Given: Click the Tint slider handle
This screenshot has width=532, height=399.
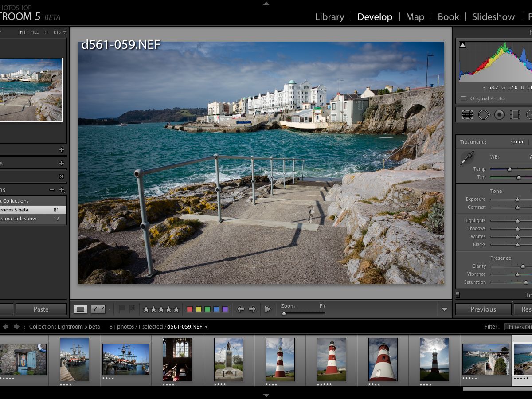Looking at the screenshot, I should pos(519,177).
